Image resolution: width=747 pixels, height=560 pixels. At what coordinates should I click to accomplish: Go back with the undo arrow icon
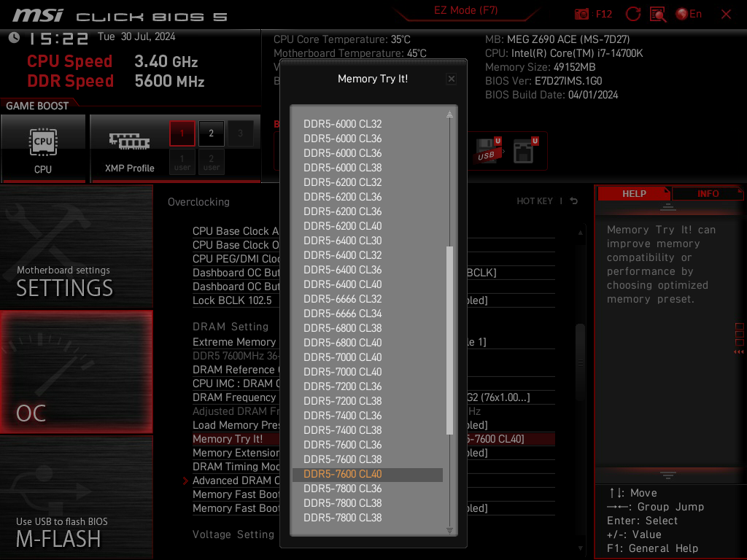pos(573,201)
